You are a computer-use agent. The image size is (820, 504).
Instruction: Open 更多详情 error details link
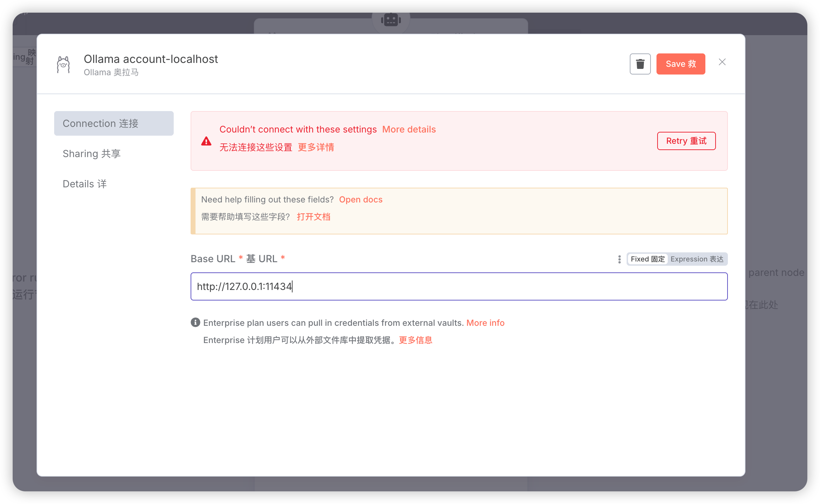point(316,147)
